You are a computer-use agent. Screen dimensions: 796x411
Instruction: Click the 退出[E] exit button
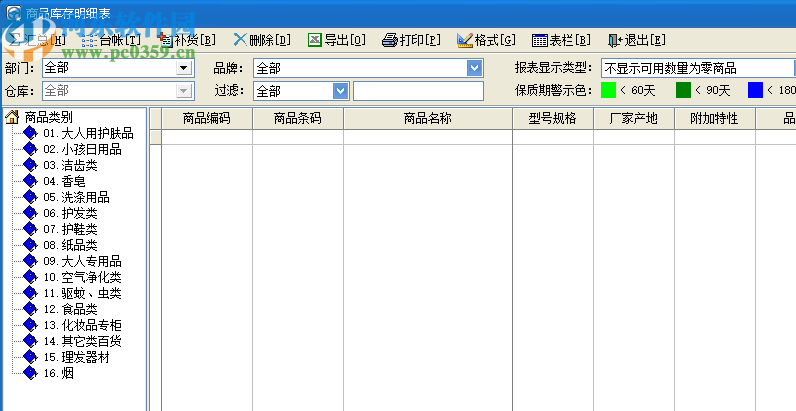(637, 40)
